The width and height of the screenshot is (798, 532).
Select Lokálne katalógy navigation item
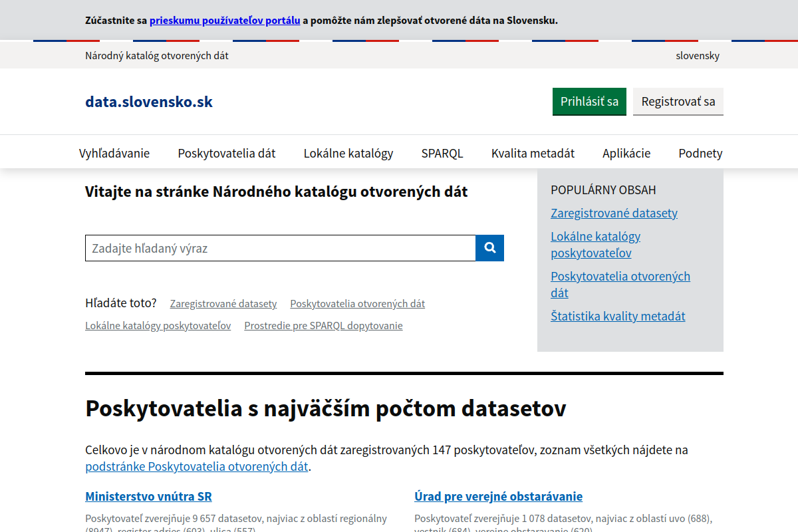(x=348, y=153)
